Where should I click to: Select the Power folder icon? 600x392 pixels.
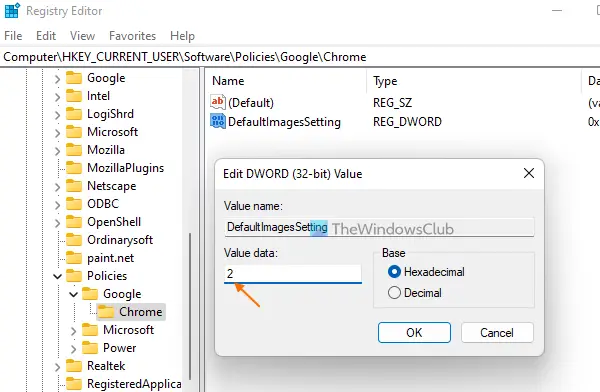(90, 348)
